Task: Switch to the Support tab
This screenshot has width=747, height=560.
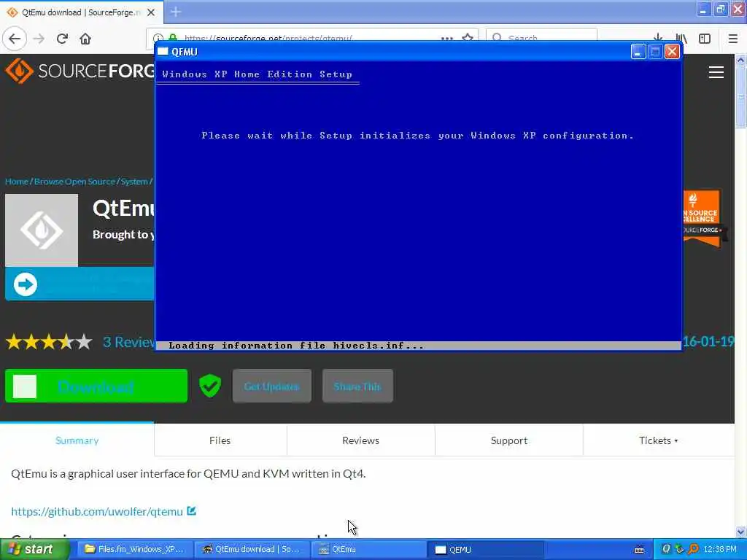Action: coord(508,440)
